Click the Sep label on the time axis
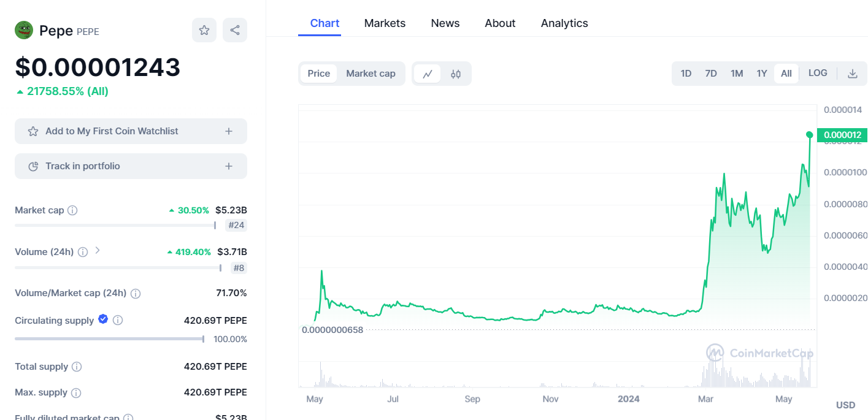868x420 pixels. [472, 399]
